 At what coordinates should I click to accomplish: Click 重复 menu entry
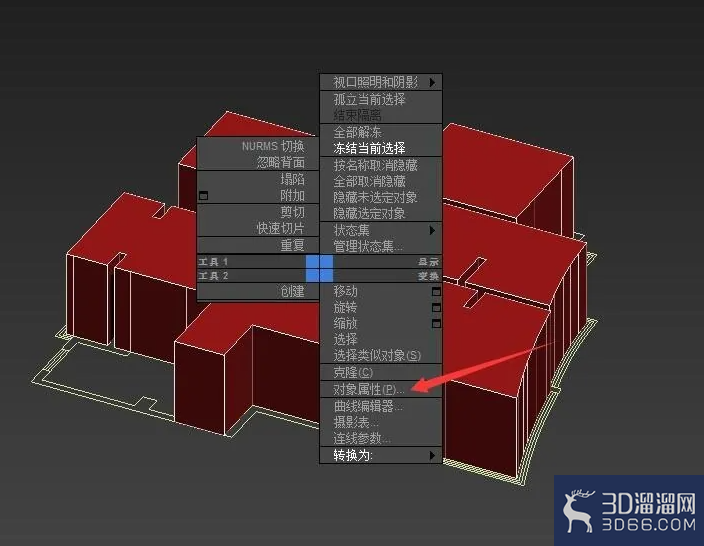pos(258,245)
